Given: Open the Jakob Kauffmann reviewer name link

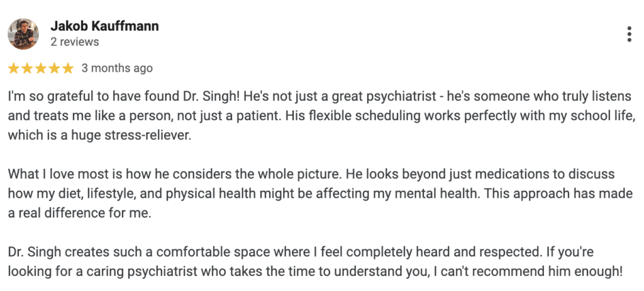Looking at the screenshot, I should point(104,26).
